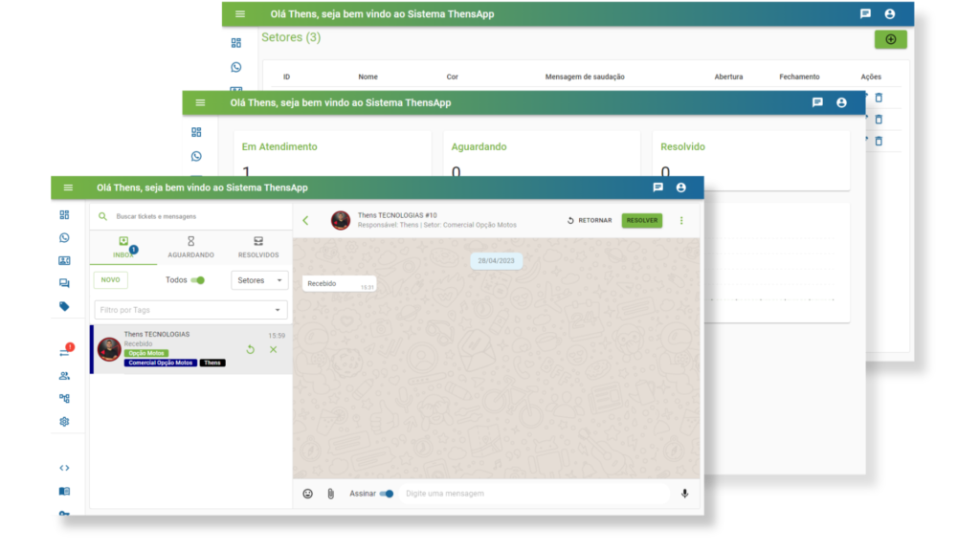Toggle the Assinar signature switch

point(387,494)
